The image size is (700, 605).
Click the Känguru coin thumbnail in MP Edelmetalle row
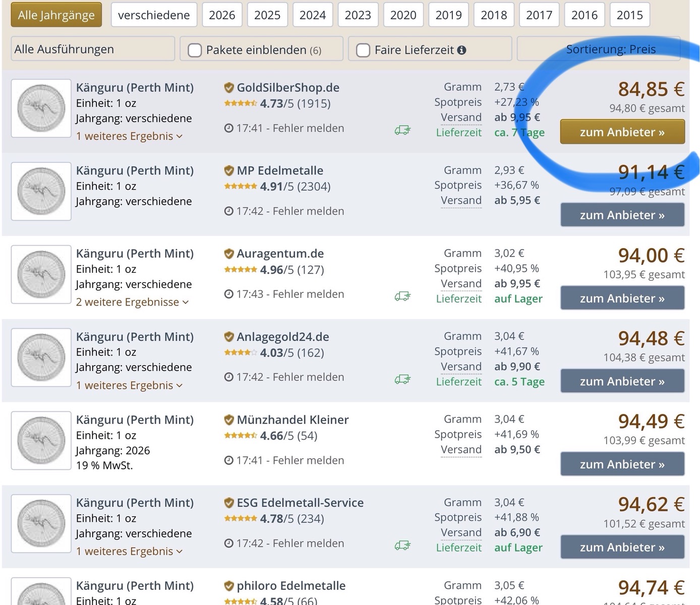41,192
